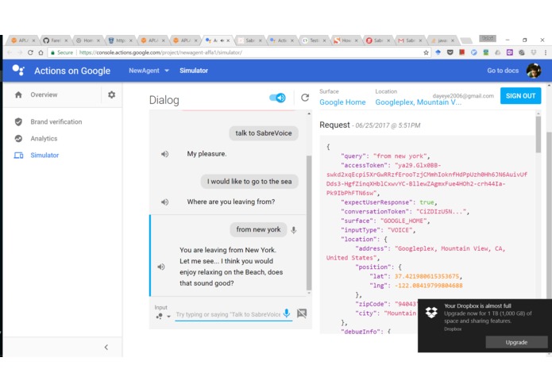Click the Brand verification shield icon
The image size is (552, 392).
(18, 121)
